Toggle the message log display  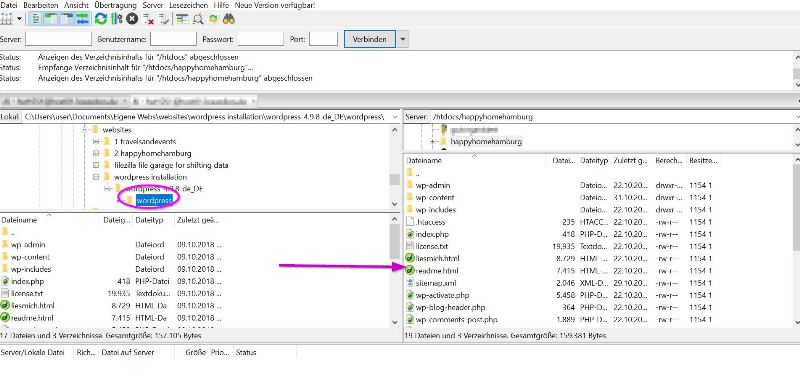coord(36,19)
